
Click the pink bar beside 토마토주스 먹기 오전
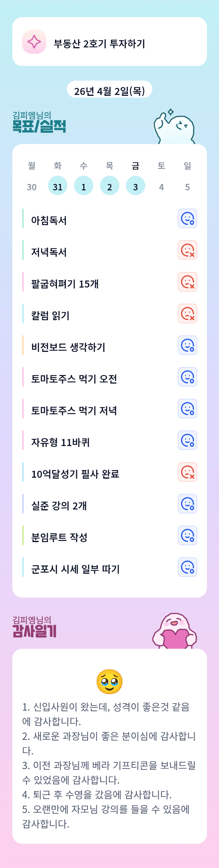pos(23,377)
